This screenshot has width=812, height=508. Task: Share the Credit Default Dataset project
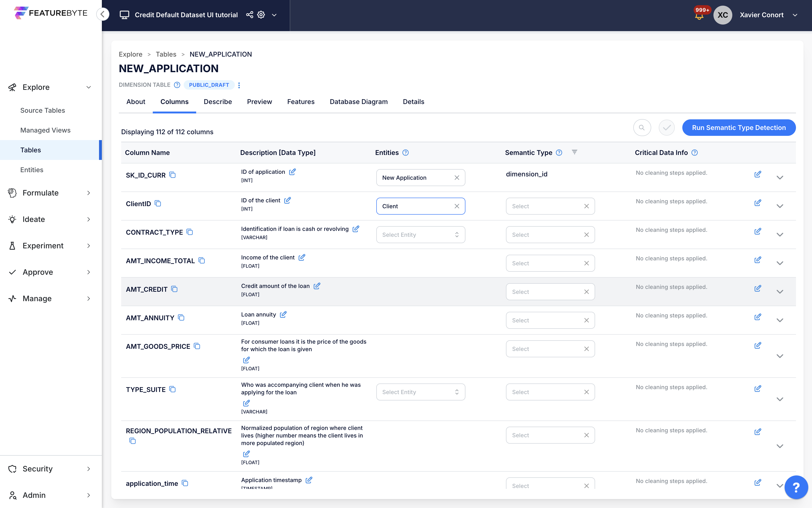[x=249, y=15]
